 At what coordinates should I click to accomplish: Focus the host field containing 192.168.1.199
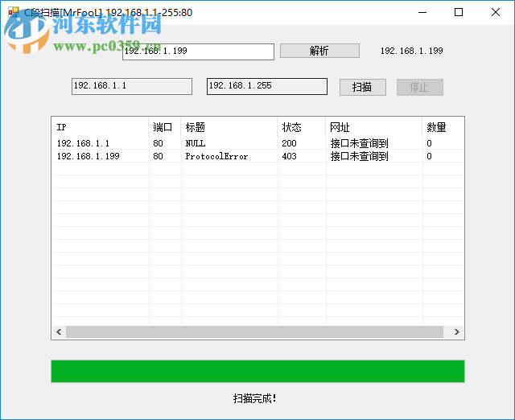pyautogui.click(x=198, y=51)
